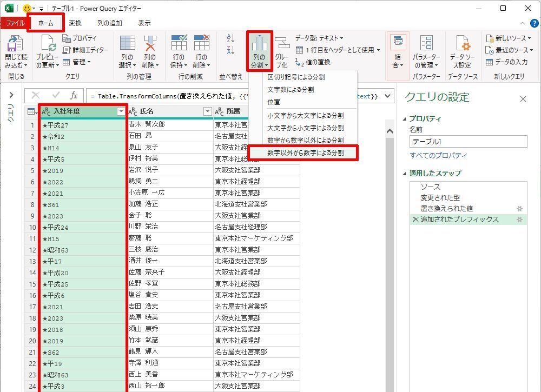
Task: Choose 区切り記号による分割 from the menu
Action: [x=296, y=77]
